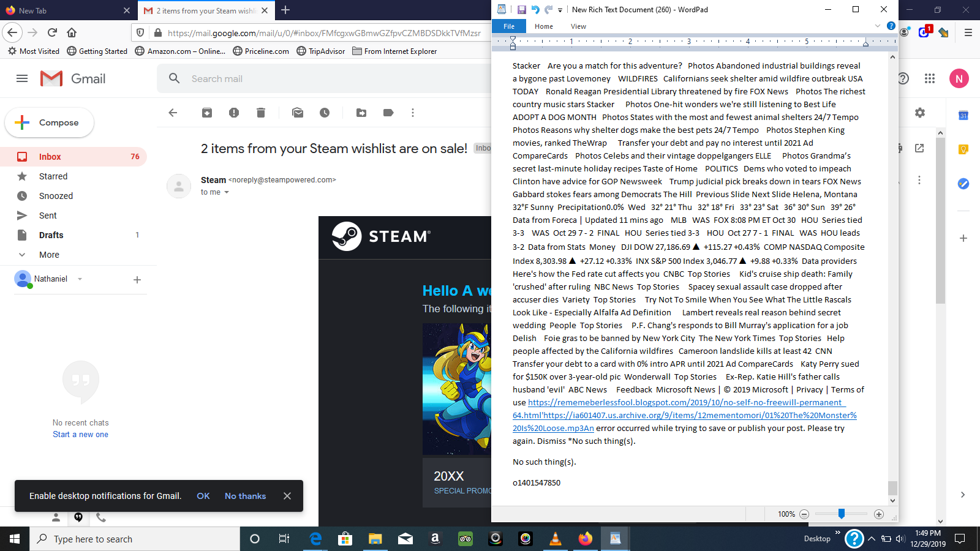Screen dimensions: 980x551
Task: Click OK on notifications prompt
Action: (203, 496)
